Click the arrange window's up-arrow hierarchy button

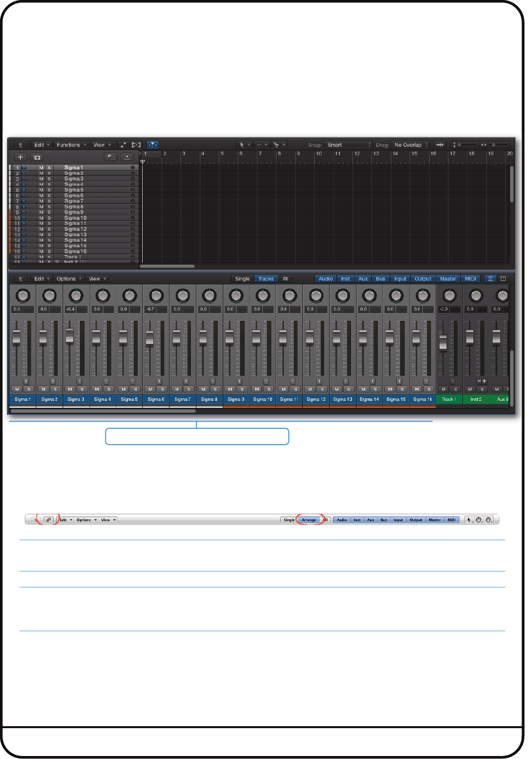coord(20,145)
